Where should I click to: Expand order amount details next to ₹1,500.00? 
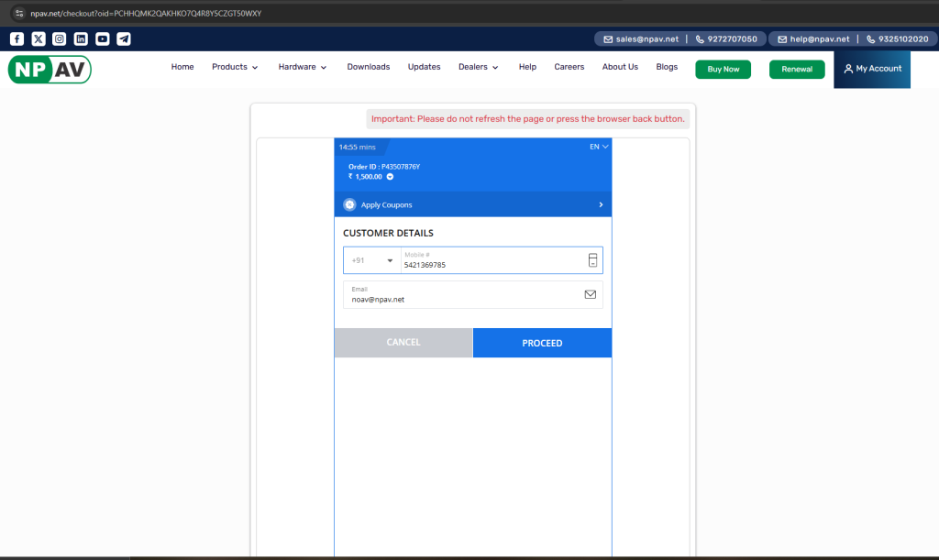pos(390,176)
